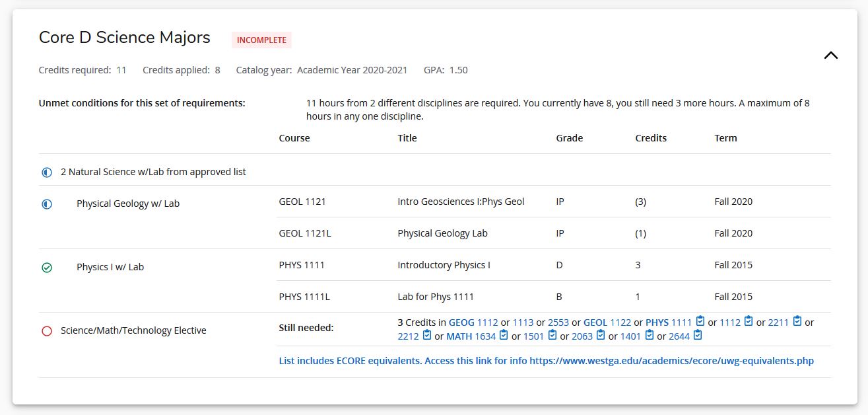Image resolution: width=868 pixels, height=415 pixels.
Task: Click the prerequisite icon next to MATH 1501
Action: [552, 336]
